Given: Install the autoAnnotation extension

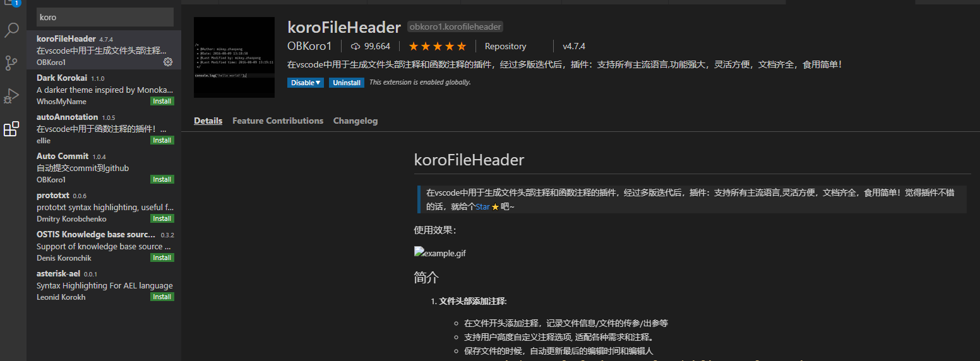Looking at the screenshot, I should pos(162,140).
